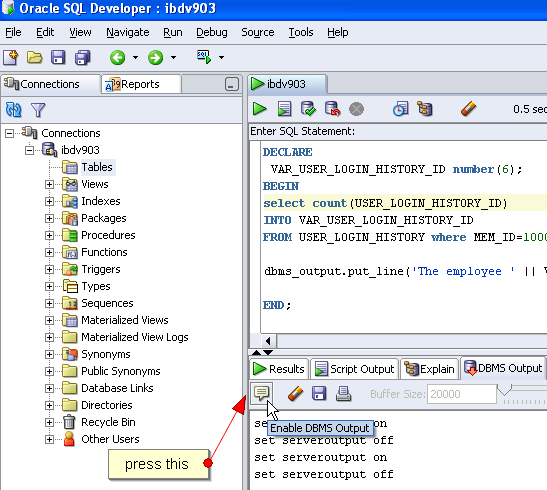
Task: Run script icon in worksheet toolbar
Action: [x=284, y=109]
